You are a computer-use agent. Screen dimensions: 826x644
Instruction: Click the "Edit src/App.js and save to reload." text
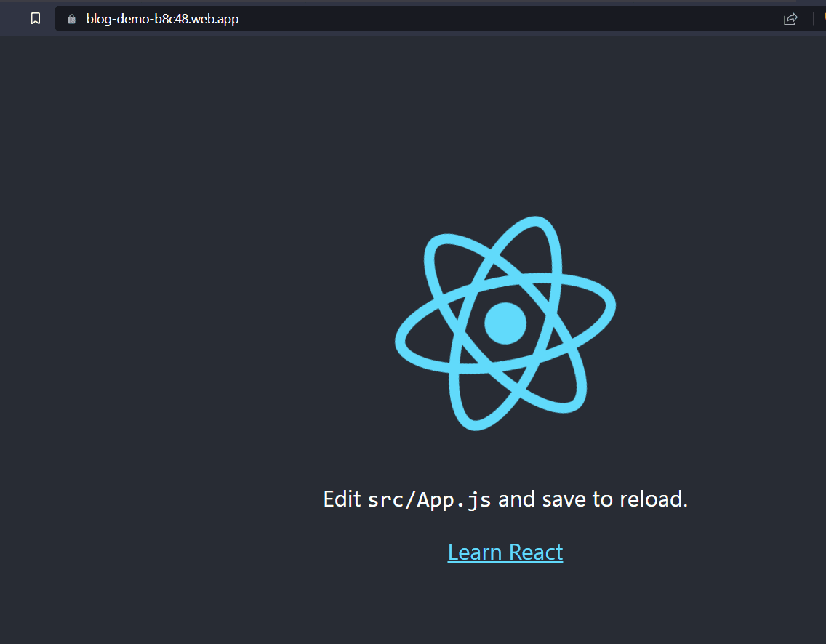pyautogui.click(x=505, y=499)
